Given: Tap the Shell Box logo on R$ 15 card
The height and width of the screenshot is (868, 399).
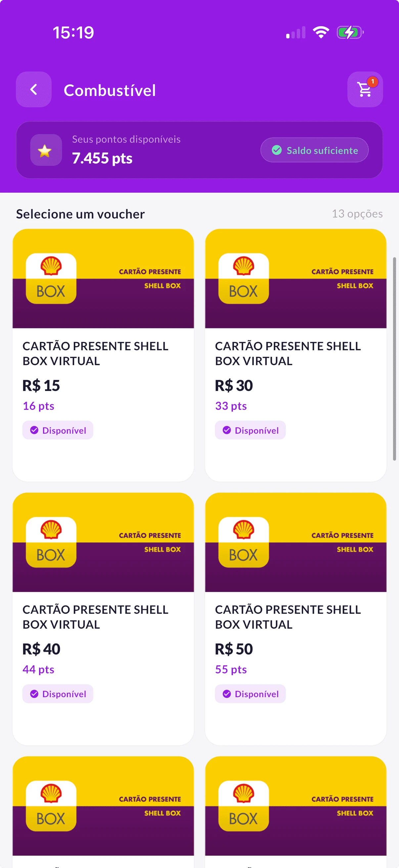Looking at the screenshot, I should tap(51, 279).
